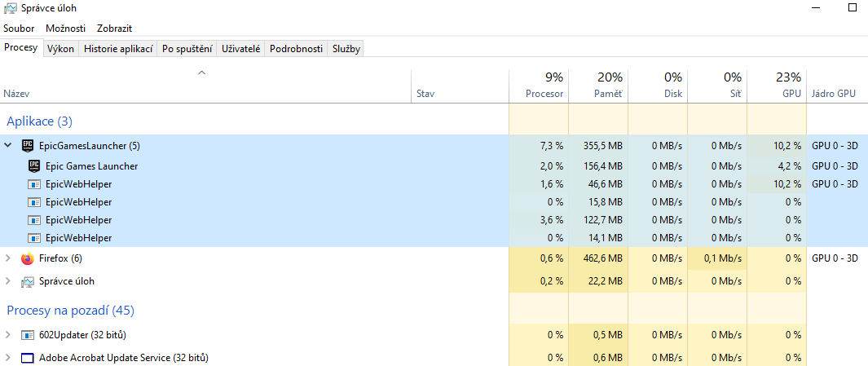Click the Epic Games Launcher child process icon
Viewport: 868px width, 366px height.
click(35, 166)
